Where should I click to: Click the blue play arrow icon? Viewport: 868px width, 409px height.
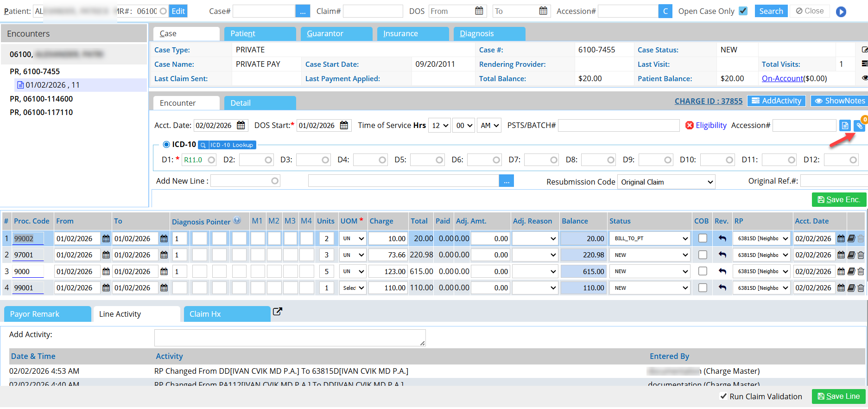[x=841, y=12]
